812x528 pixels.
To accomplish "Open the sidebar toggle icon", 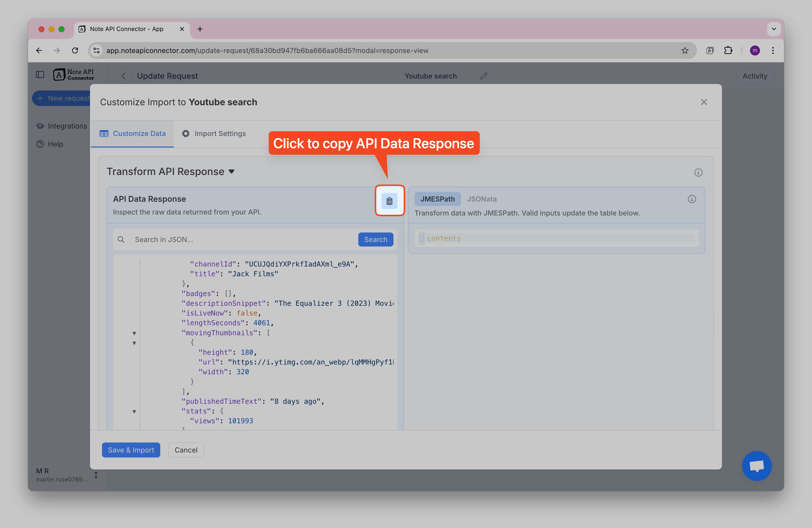I will tap(40, 74).
